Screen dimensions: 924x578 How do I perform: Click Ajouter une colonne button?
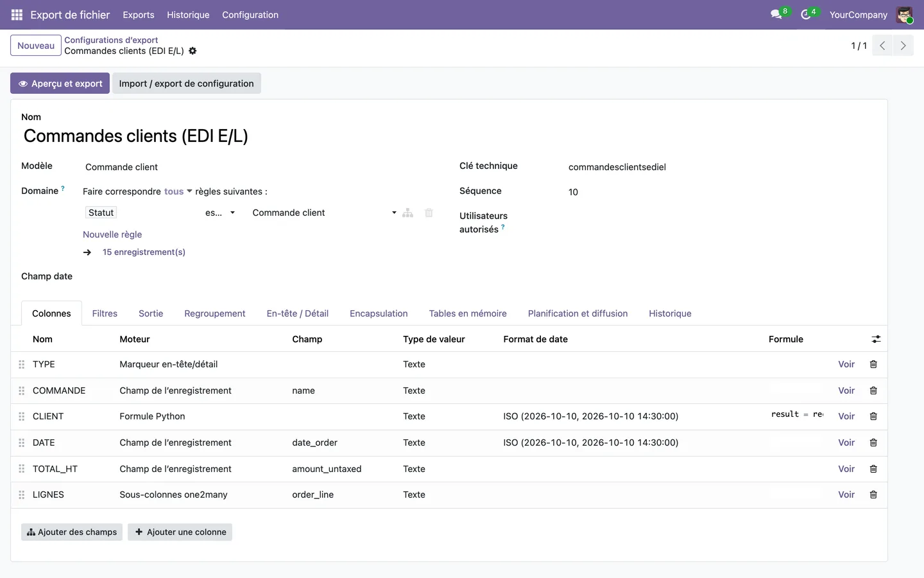180,532
